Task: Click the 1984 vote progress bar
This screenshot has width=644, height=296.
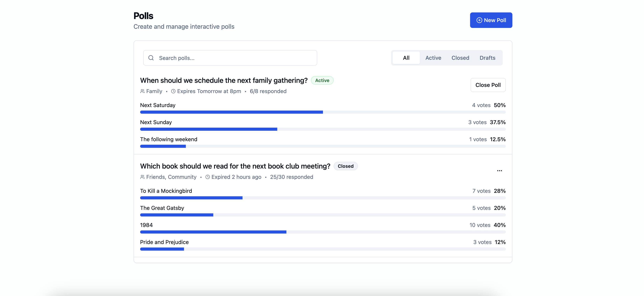Action: pyautogui.click(x=323, y=232)
